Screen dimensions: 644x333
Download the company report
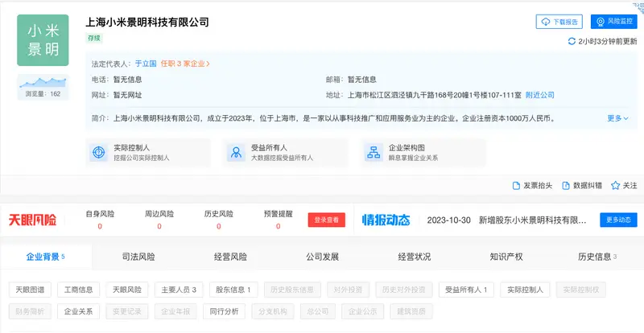[559, 22]
